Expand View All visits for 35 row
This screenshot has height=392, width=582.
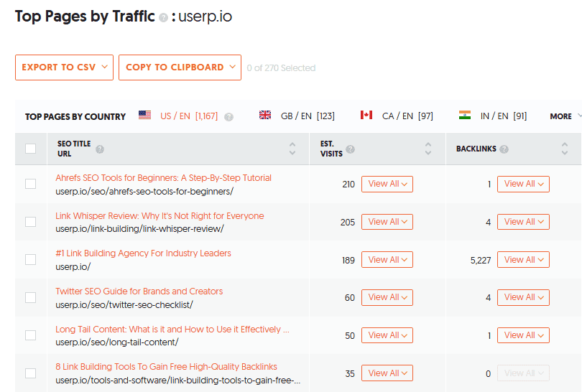(x=387, y=373)
